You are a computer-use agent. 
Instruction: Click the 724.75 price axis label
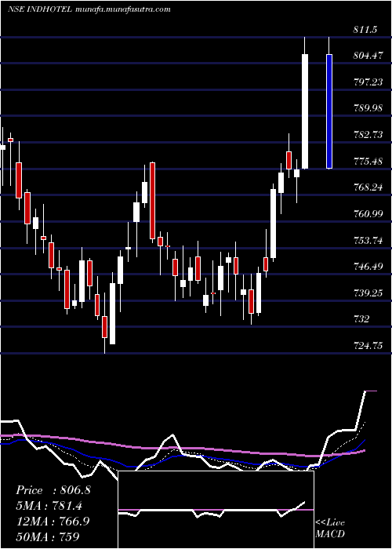[x=368, y=346]
